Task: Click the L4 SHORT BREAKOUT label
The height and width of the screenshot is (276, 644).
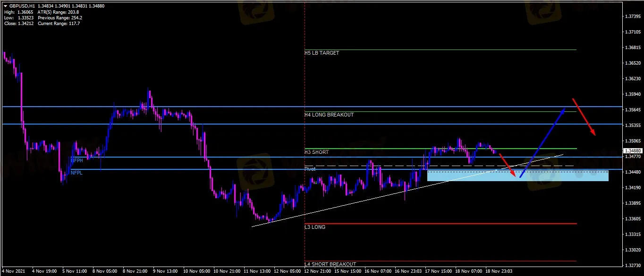Action: [330, 264]
